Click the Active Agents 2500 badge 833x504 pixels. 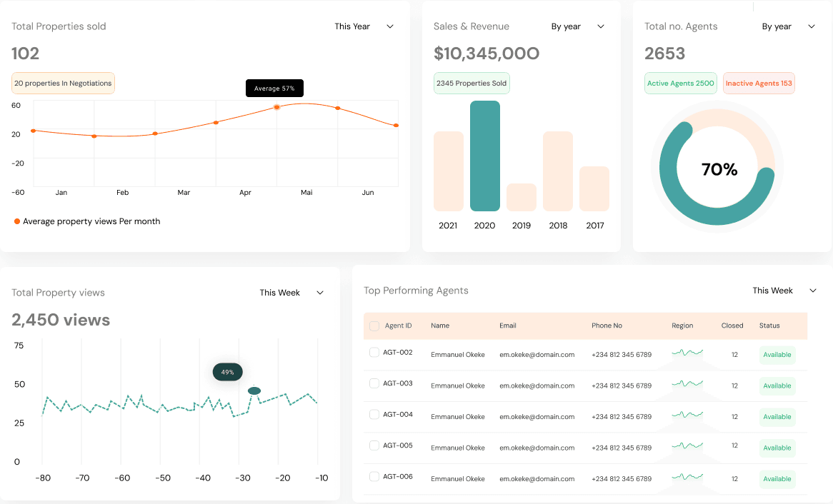[681, 84]
